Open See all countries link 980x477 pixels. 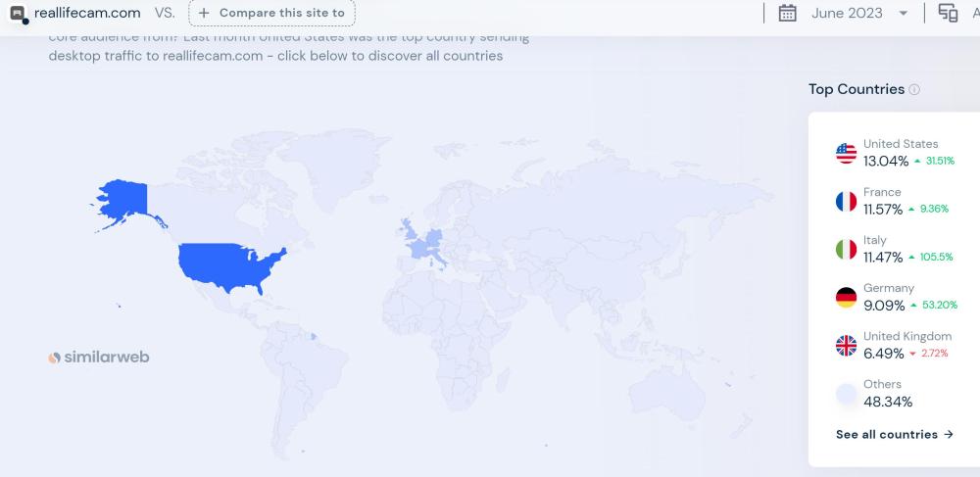(894, 434)
